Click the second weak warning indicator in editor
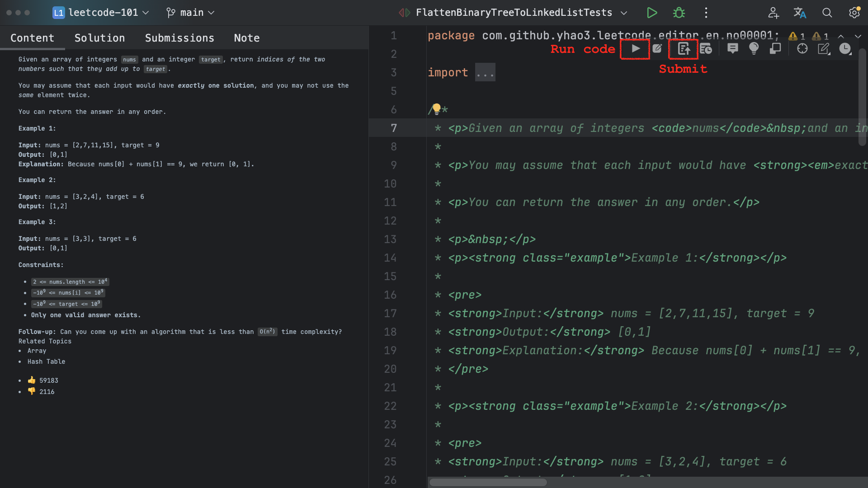 point(820,36)
